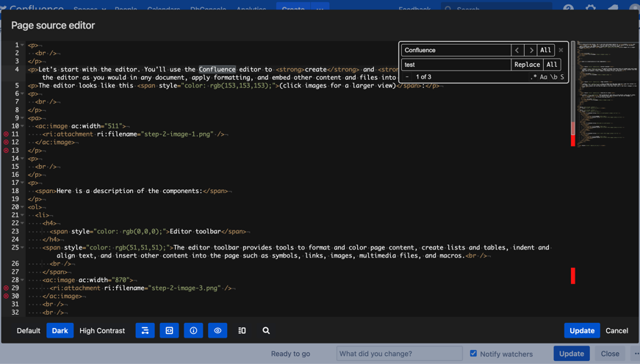Collapse the fold arrow on line 20
Screen dimensions: 640x364
22,207
